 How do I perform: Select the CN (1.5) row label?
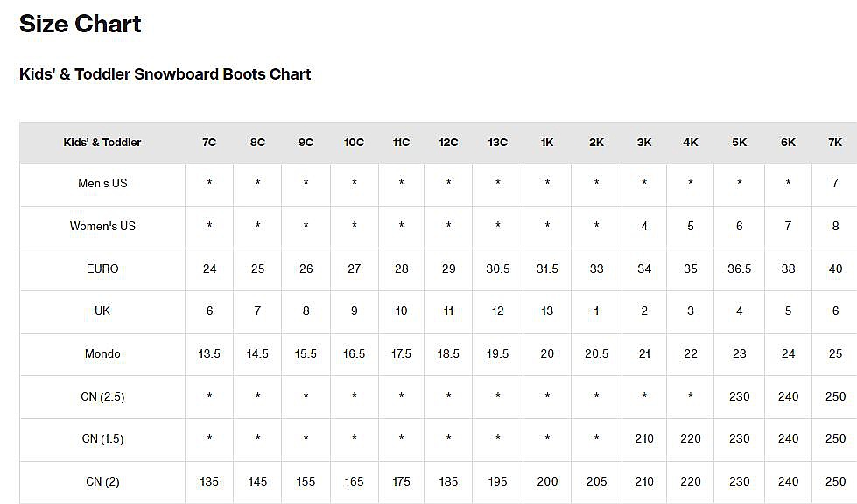(102, 439)
